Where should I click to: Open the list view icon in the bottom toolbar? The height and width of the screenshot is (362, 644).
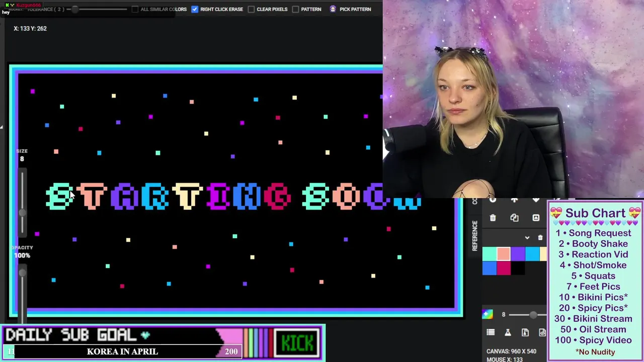pos(491,332)
